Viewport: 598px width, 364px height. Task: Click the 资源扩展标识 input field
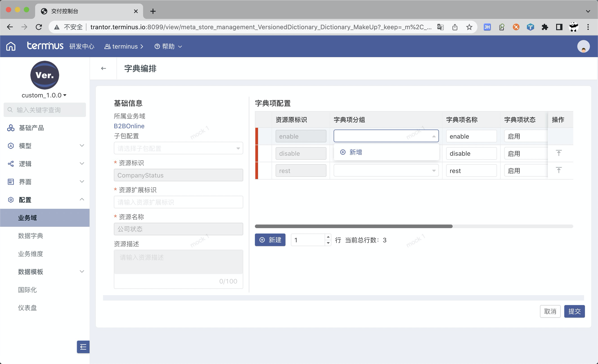pos(178,202)
